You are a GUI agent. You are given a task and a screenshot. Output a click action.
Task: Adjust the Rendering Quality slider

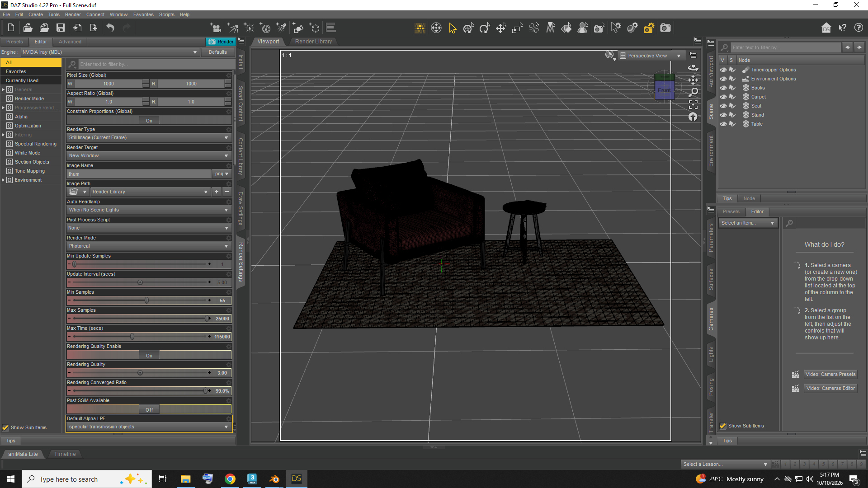[140, 373]
